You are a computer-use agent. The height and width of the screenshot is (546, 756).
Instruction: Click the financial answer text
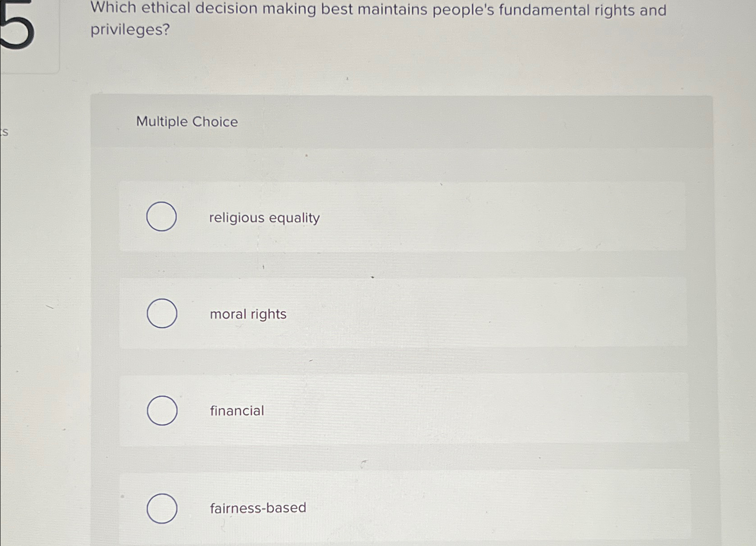click(237, 410)
